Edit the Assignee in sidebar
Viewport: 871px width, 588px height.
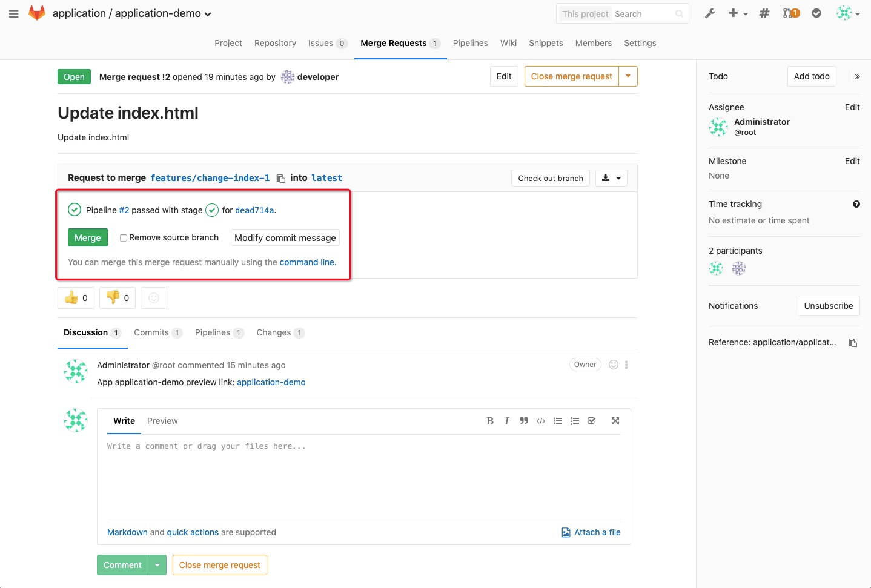(852, 107)
